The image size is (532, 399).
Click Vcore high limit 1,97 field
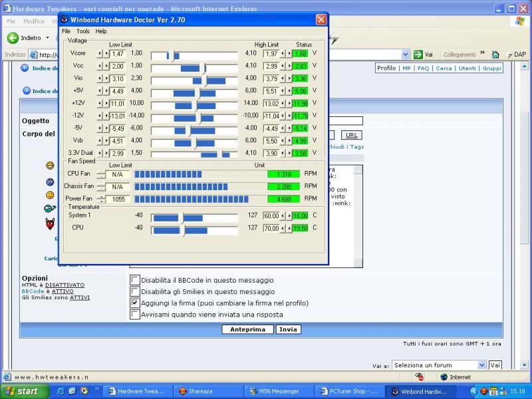271,54
